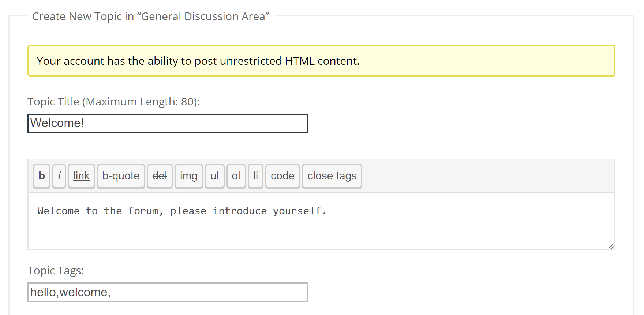Focus the Topic Tags input field

(168, 292)
